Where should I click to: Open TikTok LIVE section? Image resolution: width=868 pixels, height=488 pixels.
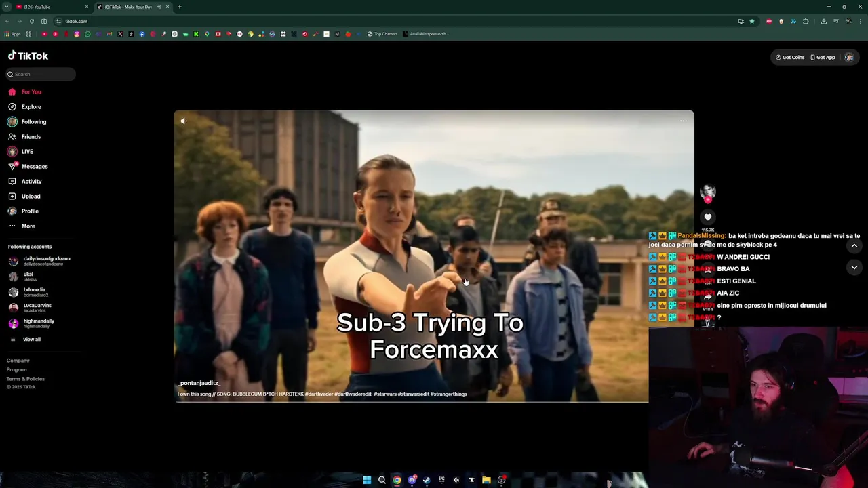click(21, 151)
